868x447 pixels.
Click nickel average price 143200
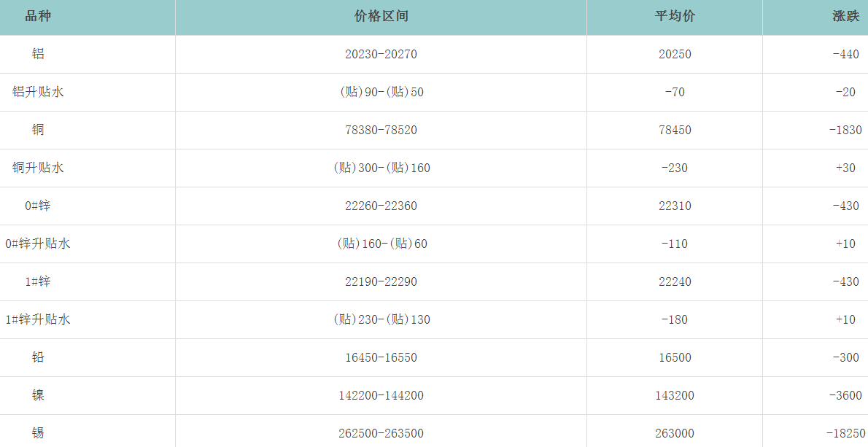[x=674, y=395]
